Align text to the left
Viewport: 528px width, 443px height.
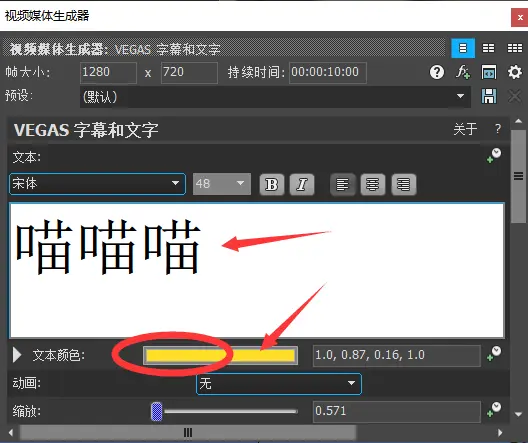(x=342, y=184)
